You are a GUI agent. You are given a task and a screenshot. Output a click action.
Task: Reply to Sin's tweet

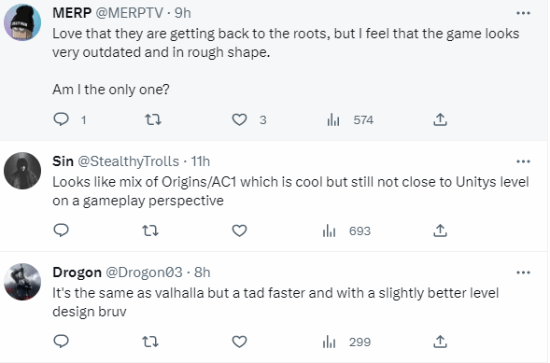coord(61,230)
